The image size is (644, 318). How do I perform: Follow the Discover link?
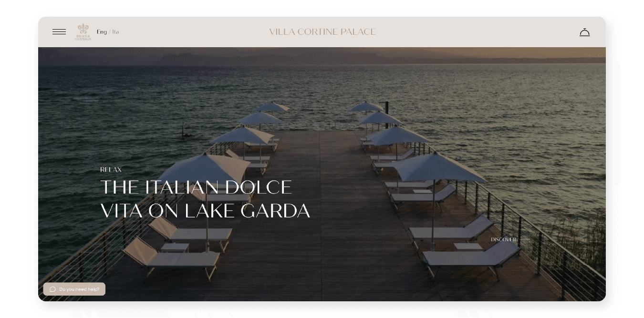[503, 239]
